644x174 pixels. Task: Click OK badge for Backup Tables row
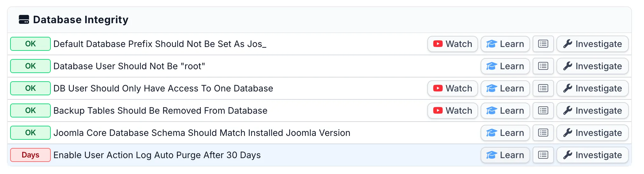30,110
